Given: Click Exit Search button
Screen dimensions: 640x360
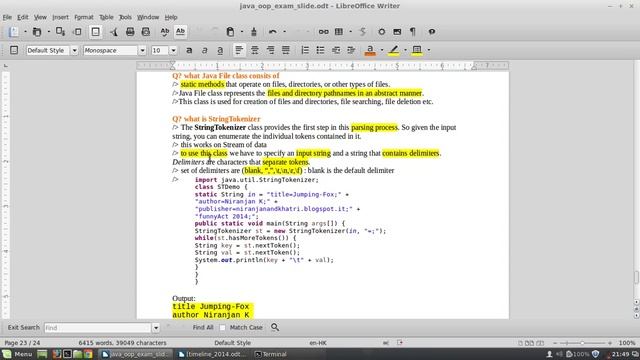Looking at the screenshot, I should pos(23,327).
